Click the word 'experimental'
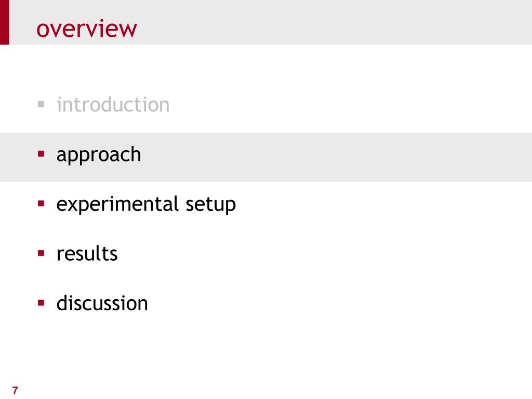The height and width of the screenshot is (399, 532). pyautogui.click(x=117, y=205)
